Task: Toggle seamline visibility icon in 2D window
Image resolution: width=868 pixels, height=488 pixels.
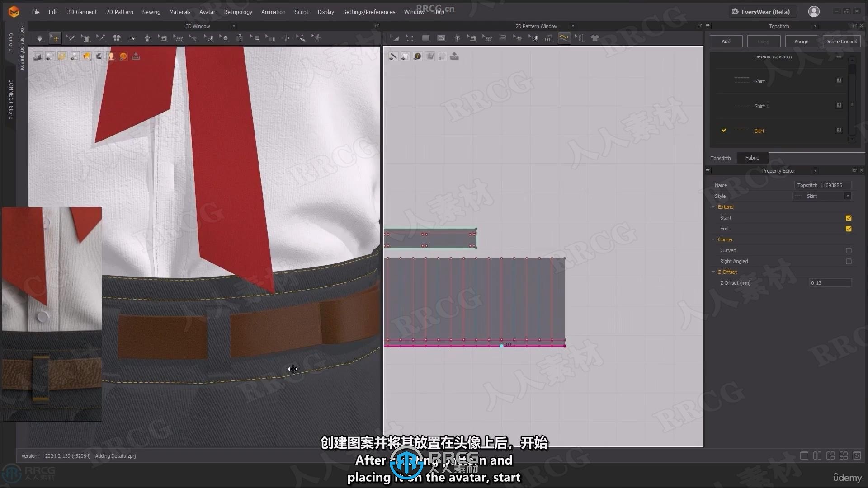Action: click(393, 56)
